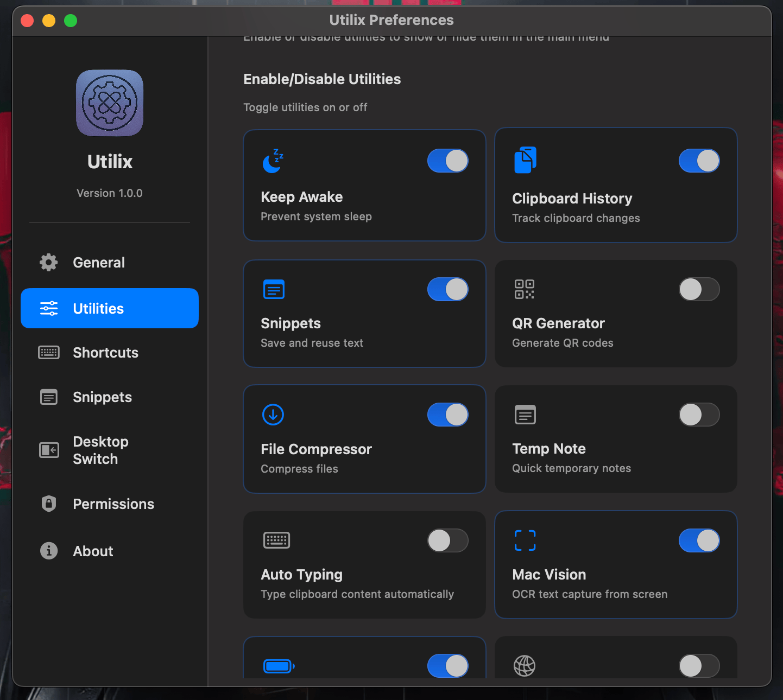Click the "Compress files" description

[299, 469]
